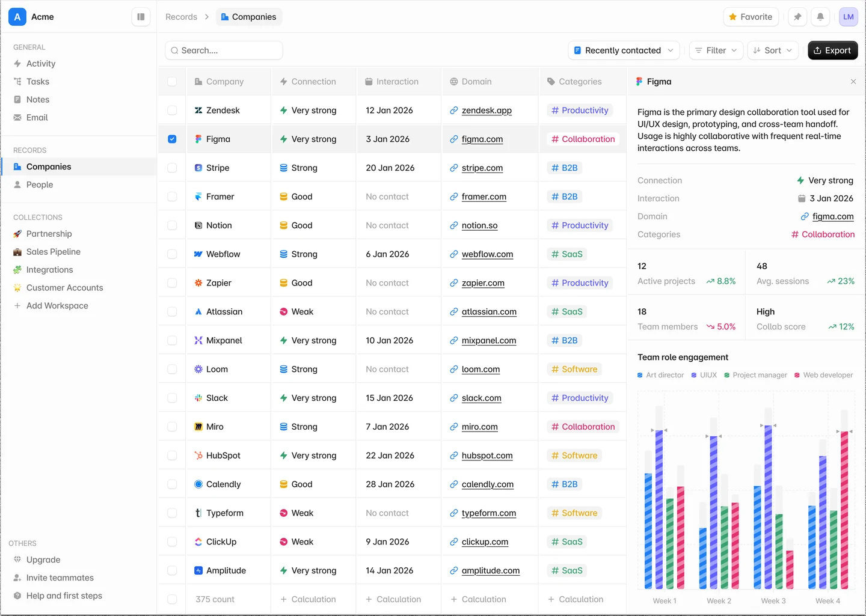This screenshot has height=616, width=866.
Task: Click the Slack logo icon
Action: [198, 398]
